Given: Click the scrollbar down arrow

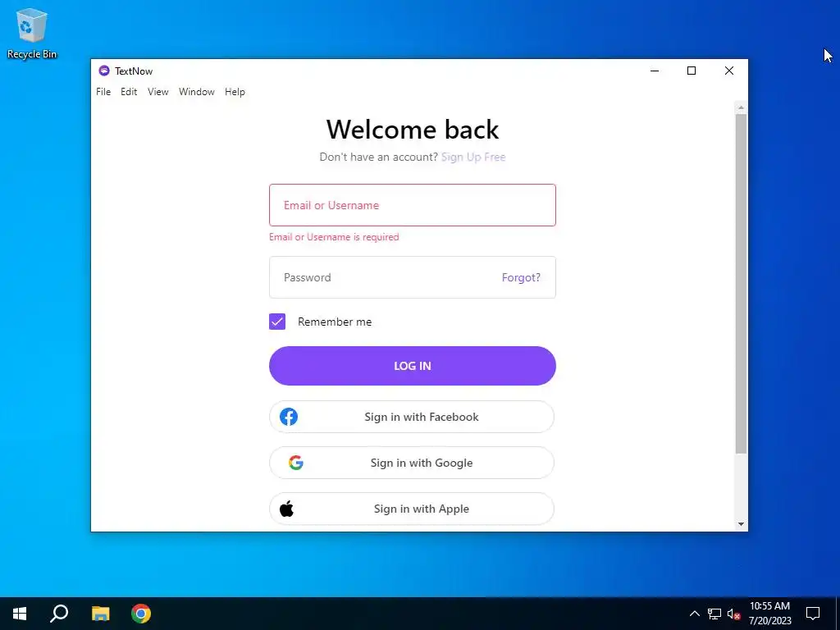Looking at the screenshot, I should click(x=741, y=524).
